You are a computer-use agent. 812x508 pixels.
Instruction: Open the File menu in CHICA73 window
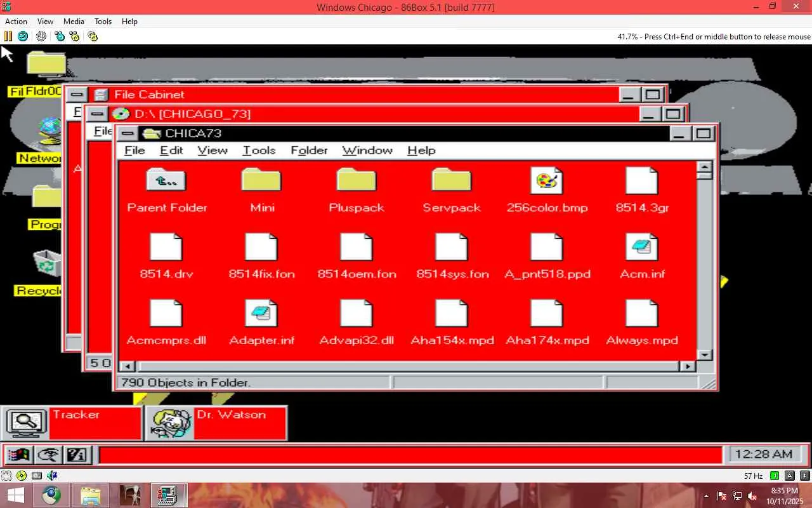134,150
